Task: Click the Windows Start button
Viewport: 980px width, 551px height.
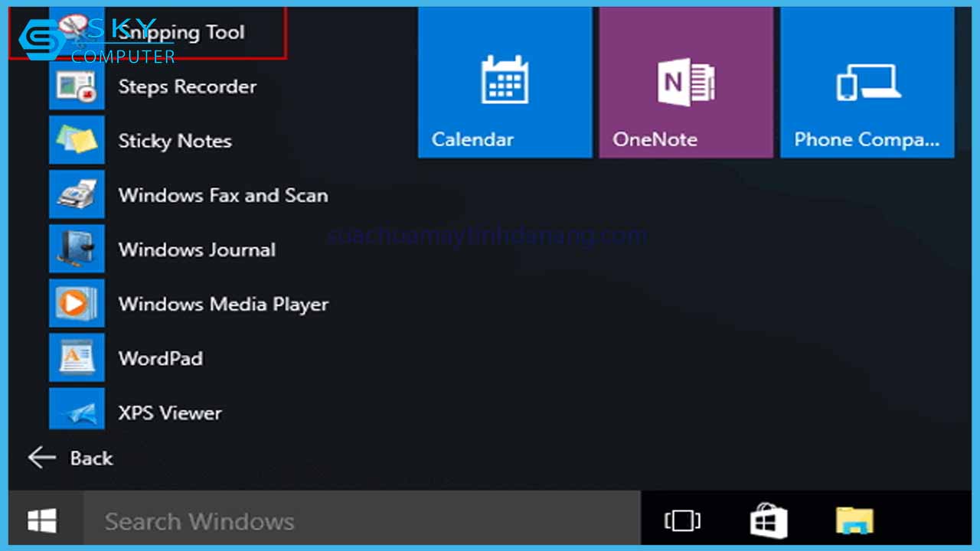Action: 42,521
